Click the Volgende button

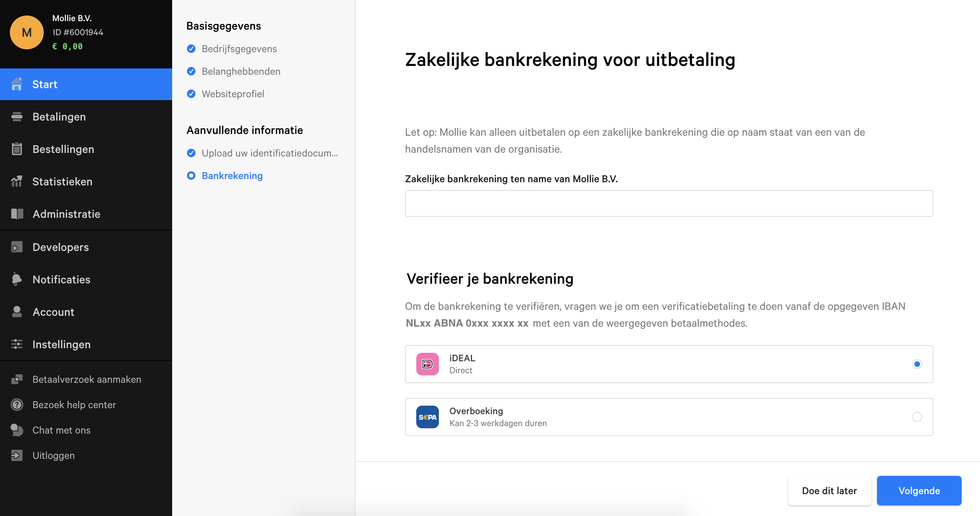(x=919, y=491)
